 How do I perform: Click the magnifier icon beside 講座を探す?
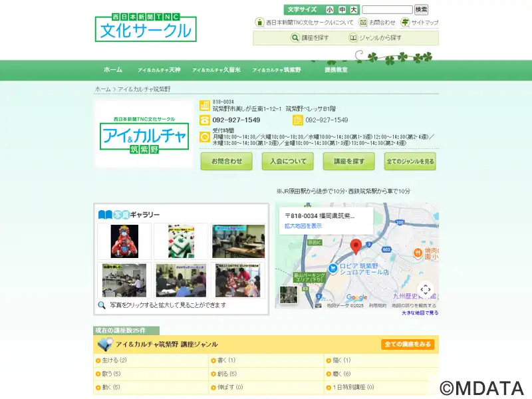[x=295, y=38]
